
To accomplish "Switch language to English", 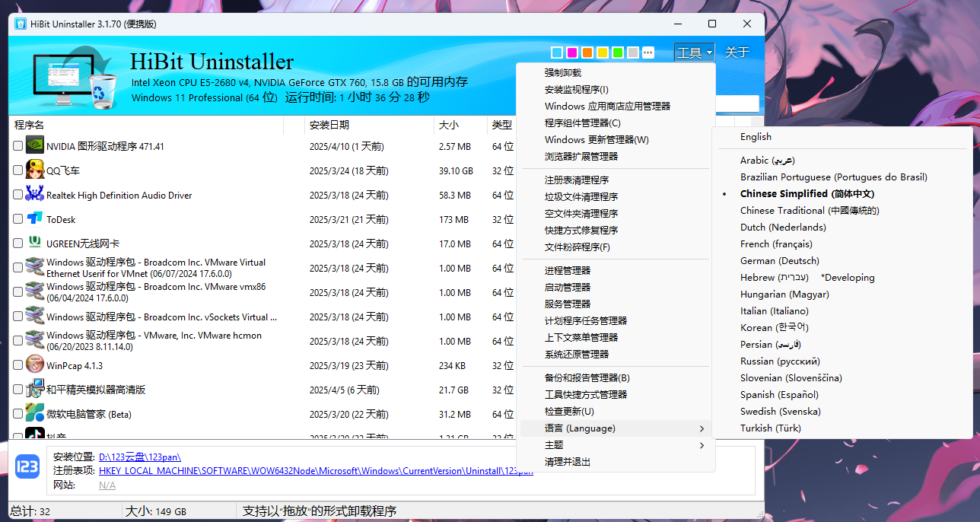I will click(x=756, y=137).
